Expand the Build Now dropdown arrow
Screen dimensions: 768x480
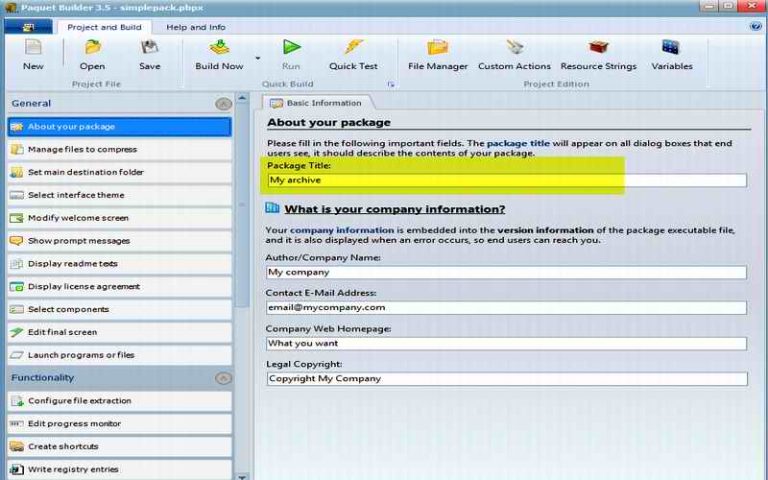(x=257, y=59)
